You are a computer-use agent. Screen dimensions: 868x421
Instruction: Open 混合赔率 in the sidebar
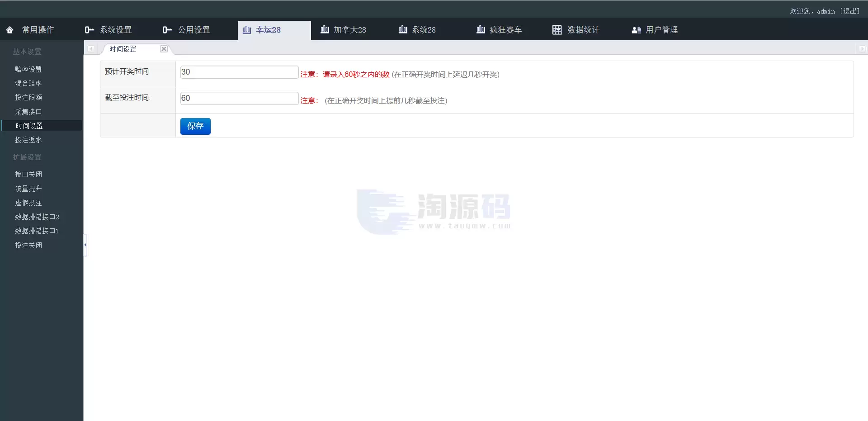point(28,83)
